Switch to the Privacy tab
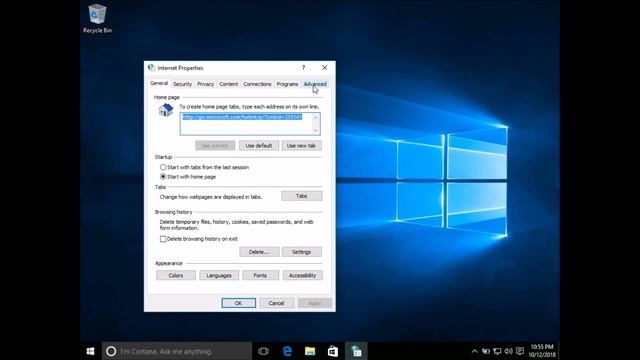 (205, 84)
